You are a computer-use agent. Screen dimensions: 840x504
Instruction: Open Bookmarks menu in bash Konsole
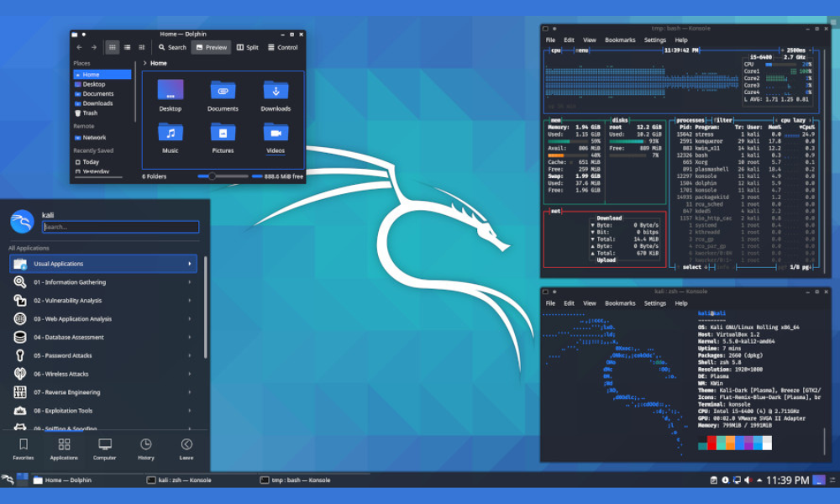(620, 40)
